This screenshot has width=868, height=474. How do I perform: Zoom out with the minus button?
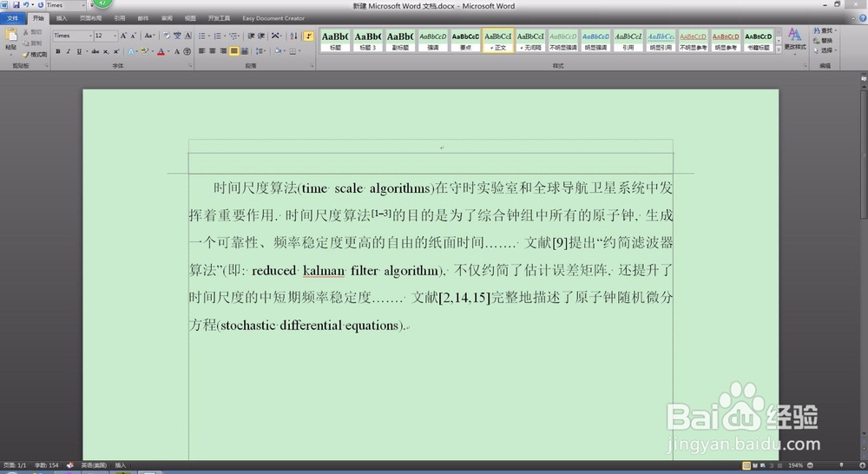pyautogui.click(x=810, y=465)
